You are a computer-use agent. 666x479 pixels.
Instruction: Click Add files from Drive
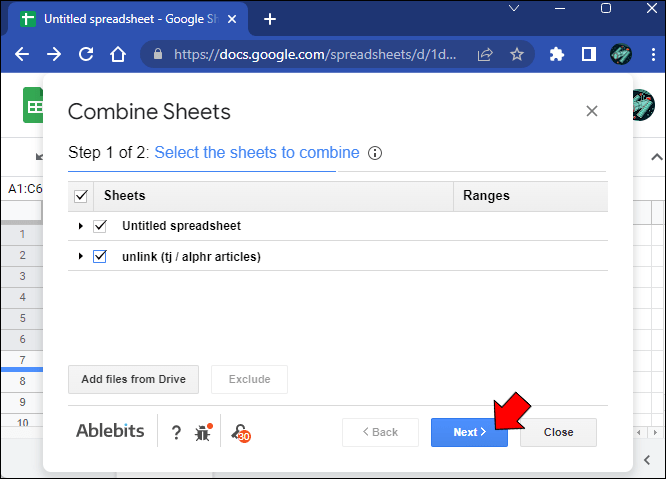[x=134, y=380]
